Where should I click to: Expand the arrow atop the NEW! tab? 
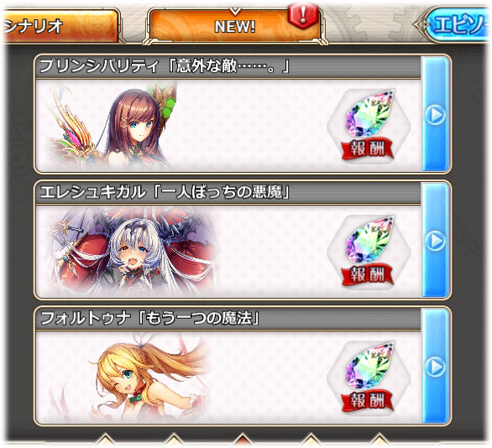pos(235,12)
